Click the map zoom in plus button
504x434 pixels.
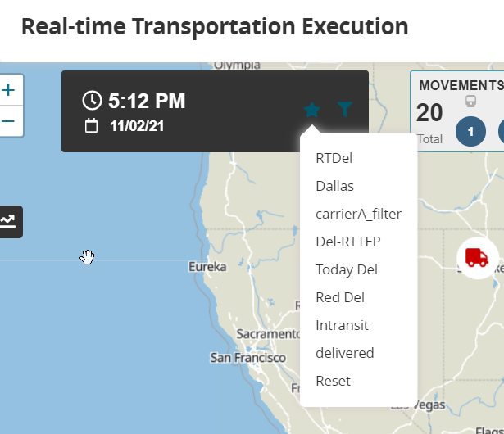coord(9,90)
